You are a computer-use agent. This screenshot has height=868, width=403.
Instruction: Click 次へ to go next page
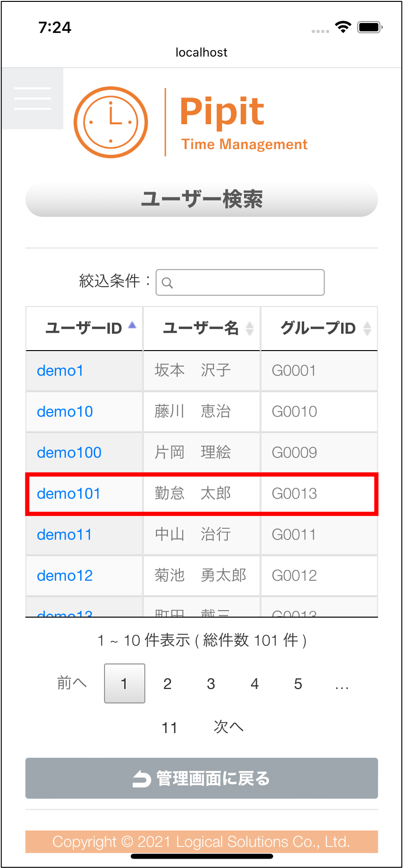tap(229, 727)
